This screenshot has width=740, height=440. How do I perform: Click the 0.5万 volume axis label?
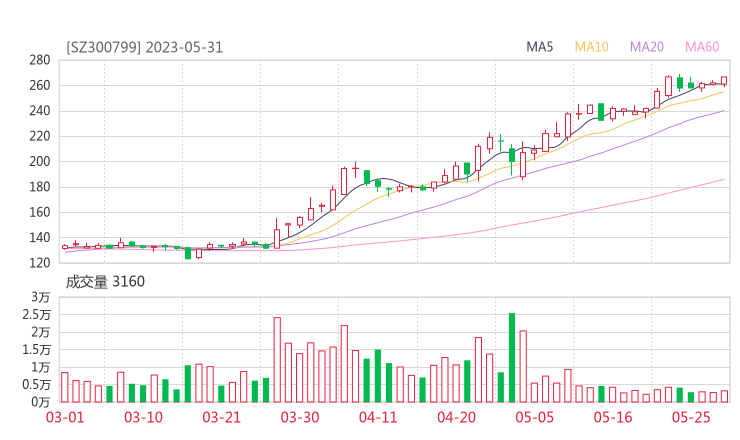point(36,385)
